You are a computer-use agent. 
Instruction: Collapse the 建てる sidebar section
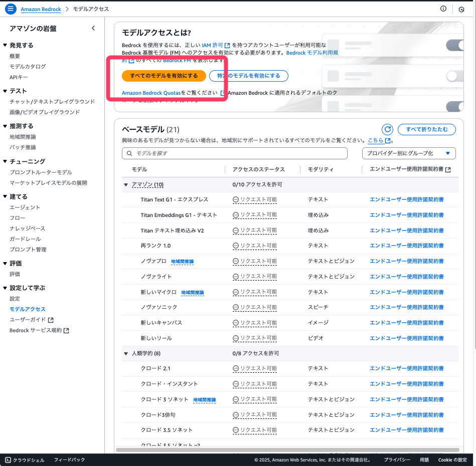(5, 196)
